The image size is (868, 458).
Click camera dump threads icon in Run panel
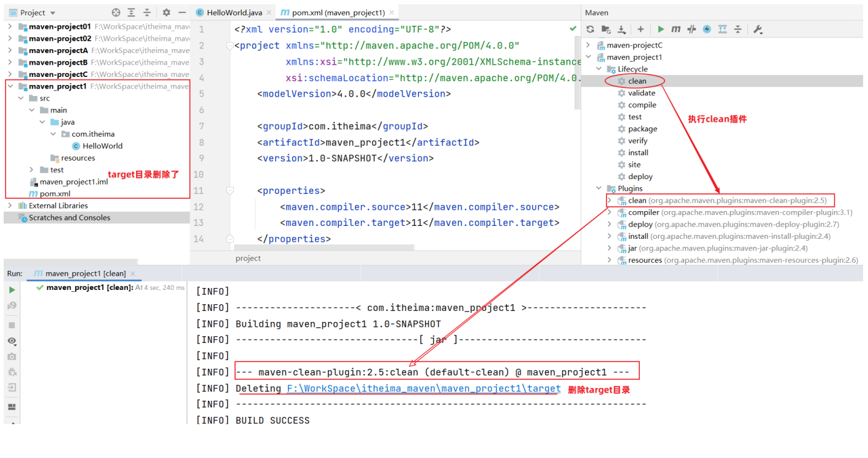click(x=12, y=356)
